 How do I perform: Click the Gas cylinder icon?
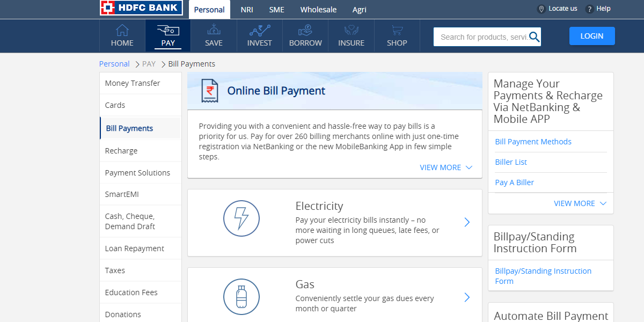coord(241,297)
